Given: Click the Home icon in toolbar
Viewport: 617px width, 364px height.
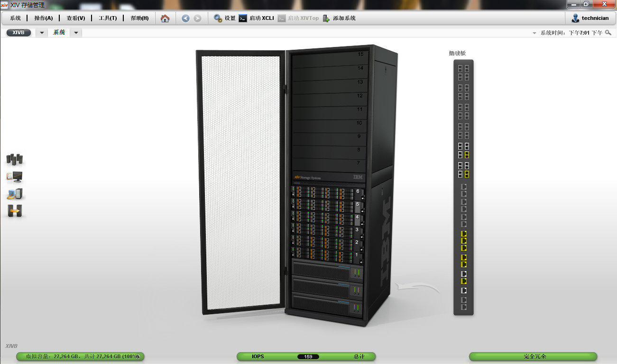Looking at the screenshot, I should (x=165, y=18).
